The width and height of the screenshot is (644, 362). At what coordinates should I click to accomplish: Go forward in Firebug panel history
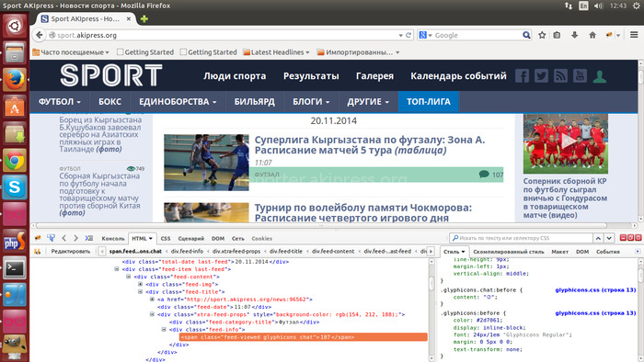pyautogui.click(x=75, y=238)
